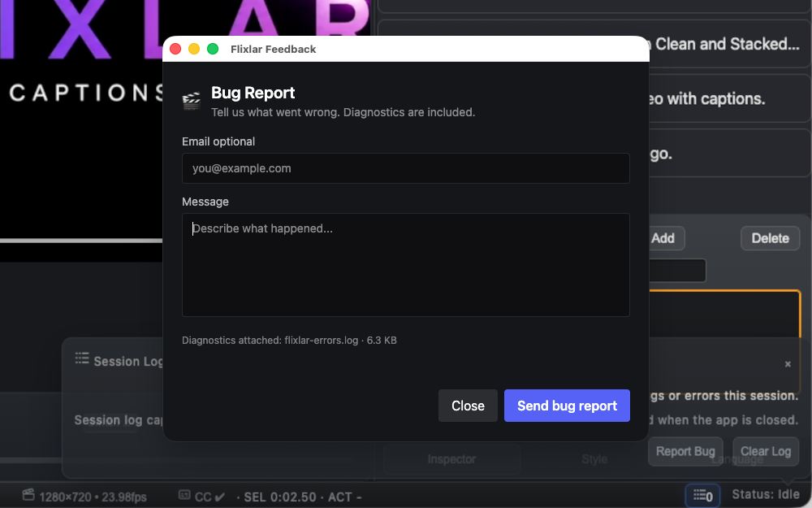Open the Language tab

click(x=737, y=460)
